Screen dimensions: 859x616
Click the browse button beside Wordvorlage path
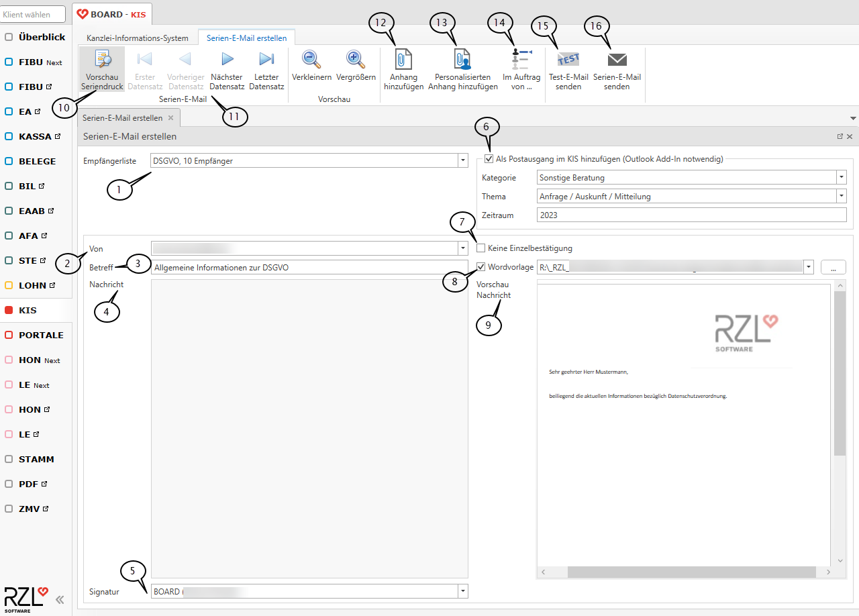tap(833, 267)
